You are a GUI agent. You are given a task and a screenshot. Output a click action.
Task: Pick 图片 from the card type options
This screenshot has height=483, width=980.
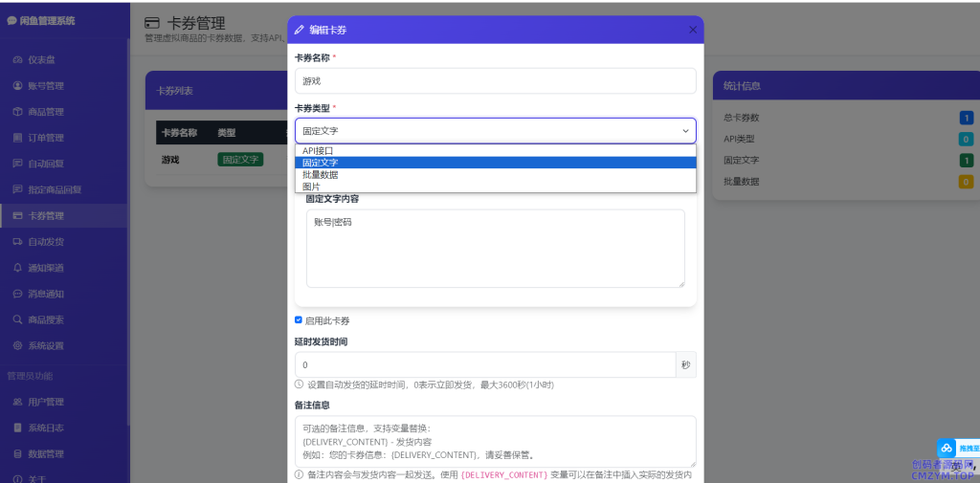(312, 187)
